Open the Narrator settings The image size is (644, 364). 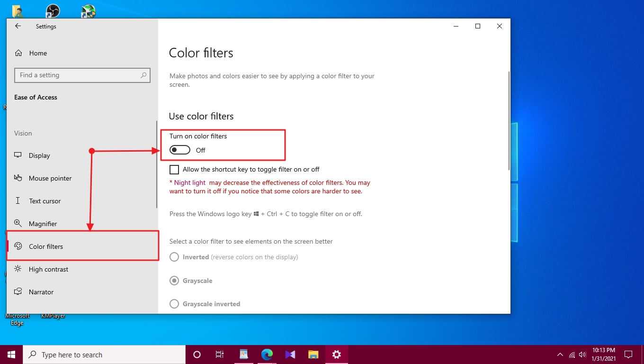[x=41, y=292]
